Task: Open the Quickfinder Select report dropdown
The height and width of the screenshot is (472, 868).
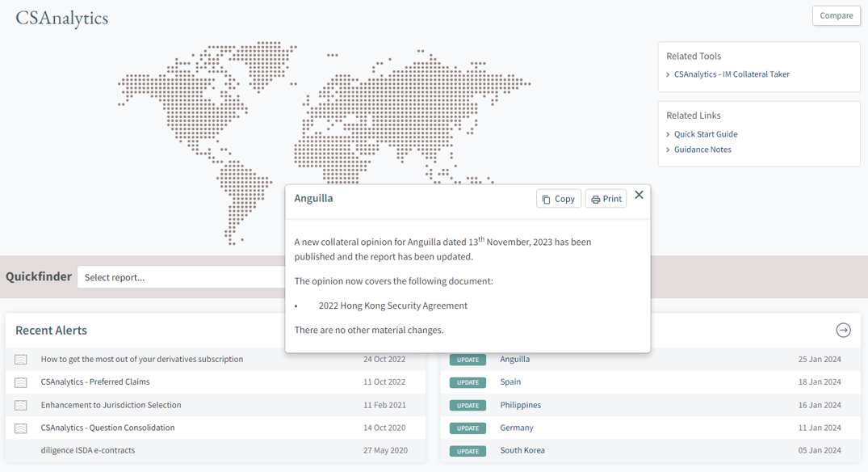Action: [181, 277]
